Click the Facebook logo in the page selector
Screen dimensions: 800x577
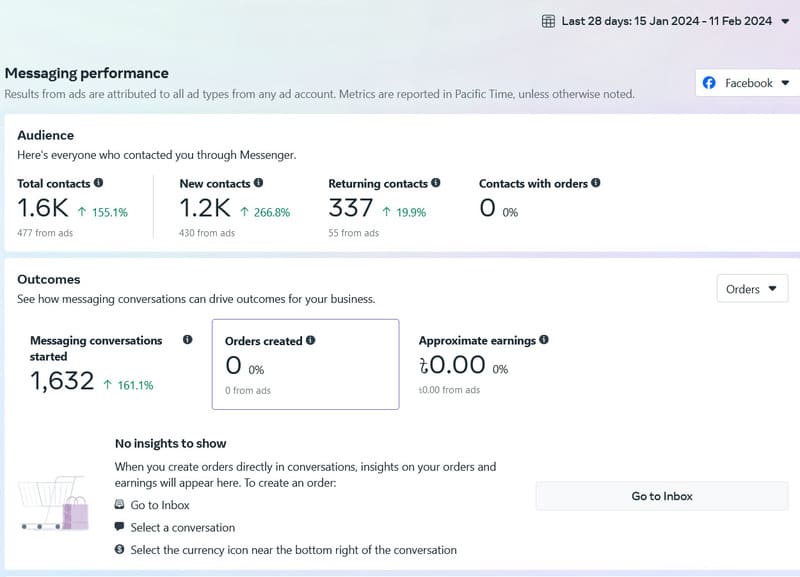point(711,83)
